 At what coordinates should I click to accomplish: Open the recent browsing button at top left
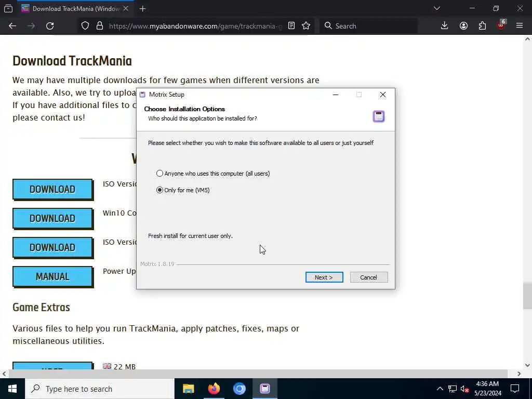(x=8, y=8)
